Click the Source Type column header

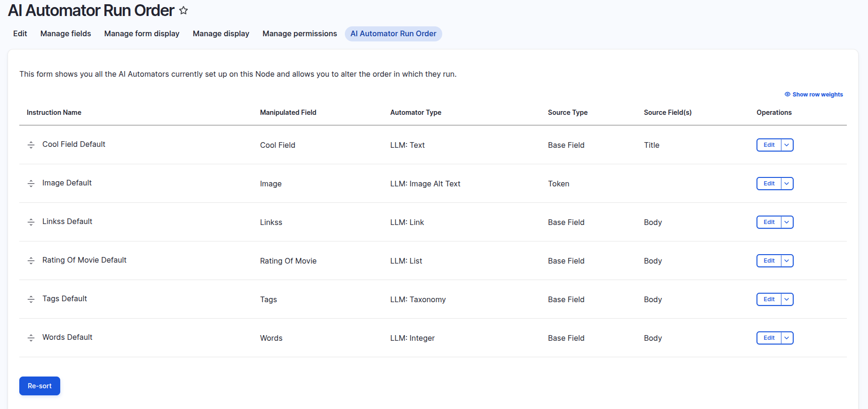pos(568,112)
